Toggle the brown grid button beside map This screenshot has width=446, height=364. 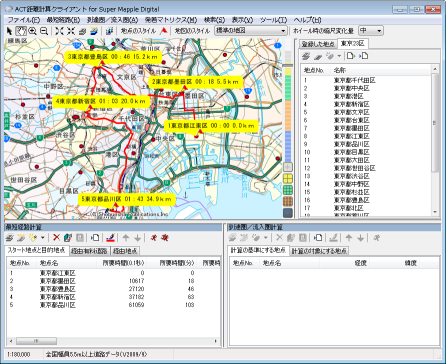click(288, 201)
